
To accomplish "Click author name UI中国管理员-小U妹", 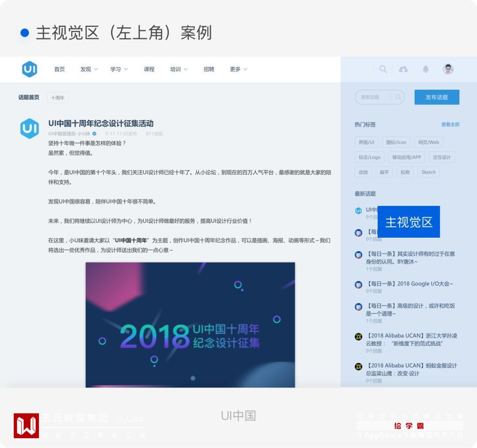I will pos(69,133).
